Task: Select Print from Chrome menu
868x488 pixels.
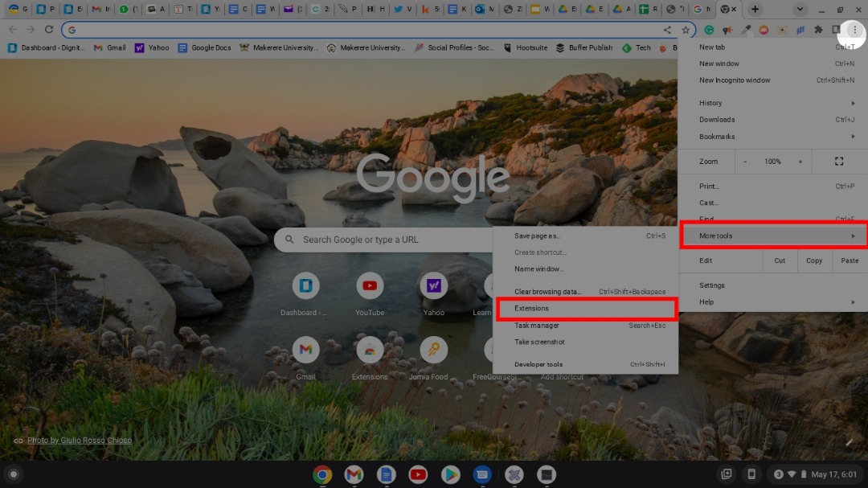Action: click(773, 187)
